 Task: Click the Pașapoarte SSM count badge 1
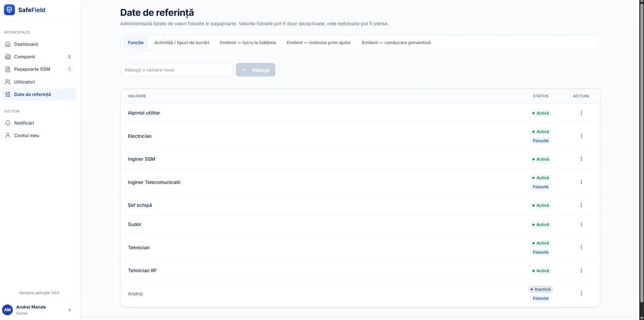point(69,69)
